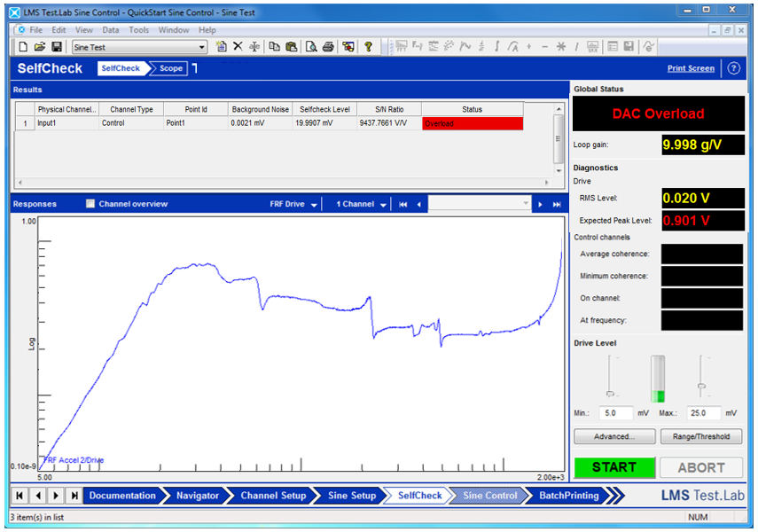Viewport: 758px width, 532px height.
Task: Expand the FRF Drive function dropdown
Action: pos(314,205)
